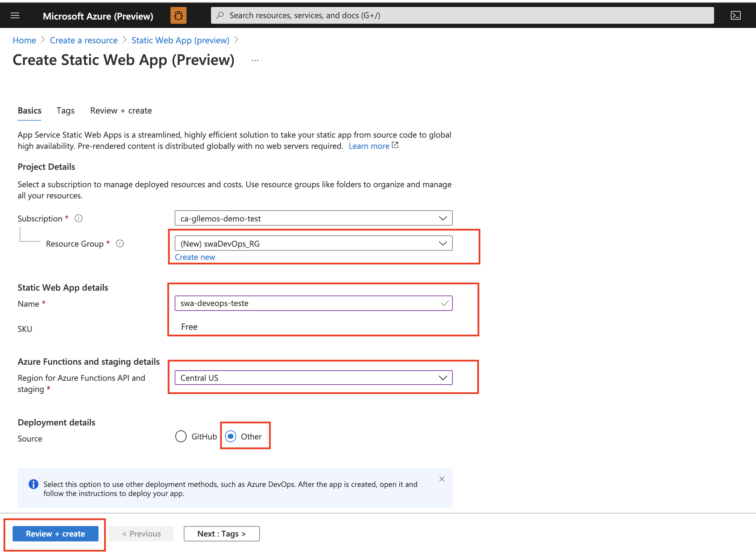Click the blue Review + create button
Image resolution: width=756 pixels, height=554 pixels.
(56, 534)
